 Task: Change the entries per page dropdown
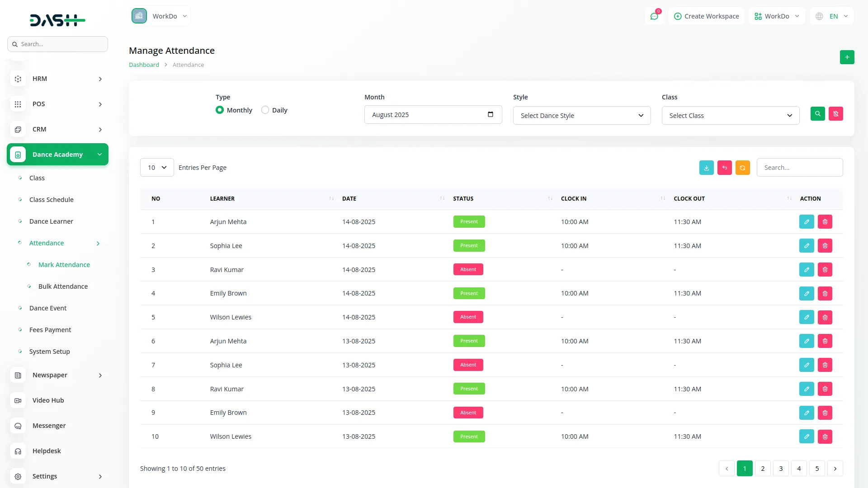coord(157,168)
